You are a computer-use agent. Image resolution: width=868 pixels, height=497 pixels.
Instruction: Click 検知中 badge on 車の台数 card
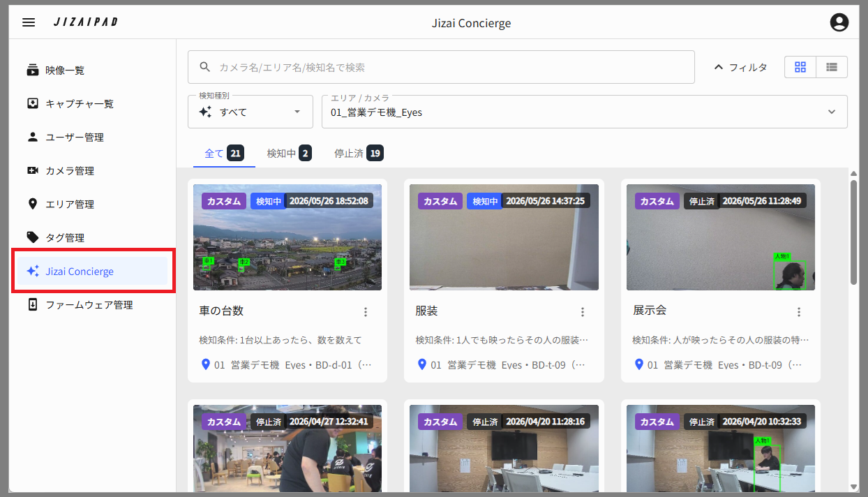(x=268, y=201)
